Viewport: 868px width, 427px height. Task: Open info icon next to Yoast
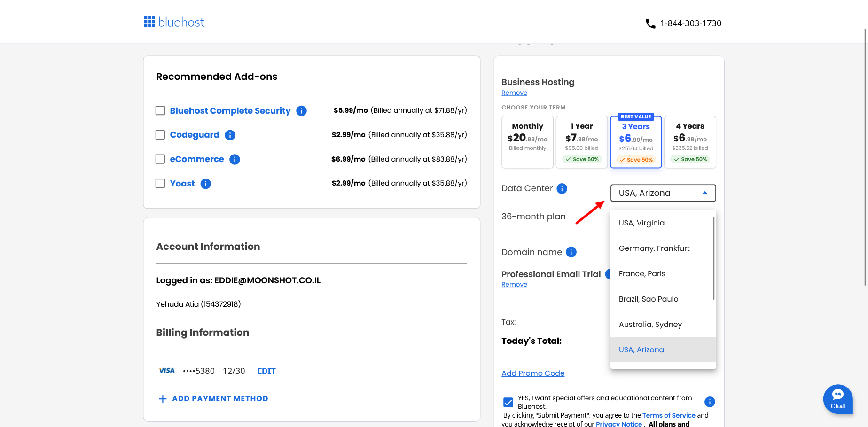[x=206, y=184]
